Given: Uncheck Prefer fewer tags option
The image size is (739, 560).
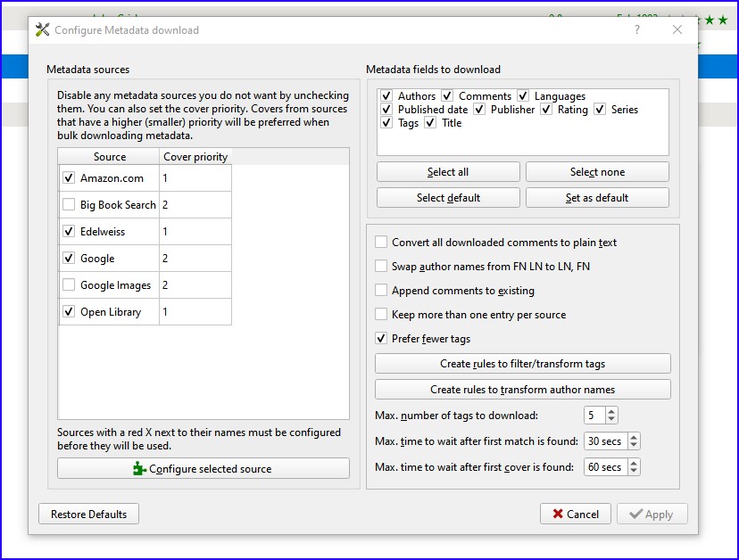Looking at the screenshot, I should pyautogui.click(x=381, y=338).
